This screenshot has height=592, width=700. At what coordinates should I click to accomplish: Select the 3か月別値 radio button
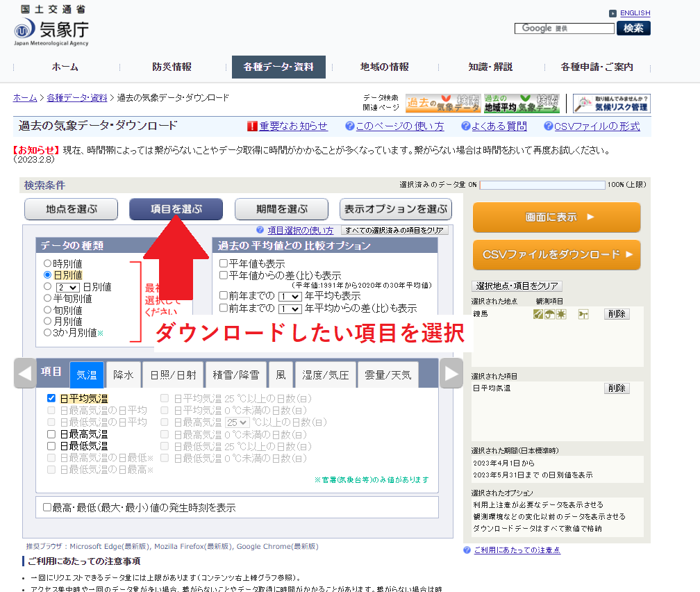[48, 332]
